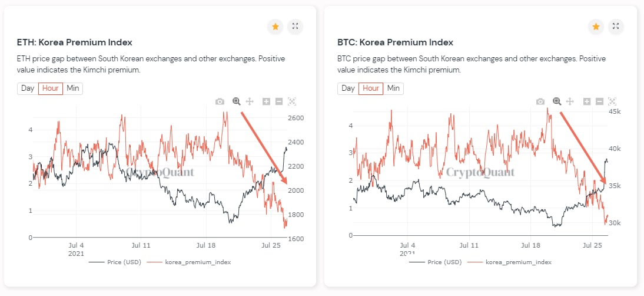Image resolution: width=644 pixels, height=296 pixels.
Task: Expand ETH chart to fullscreen
Action: click(x=296, y=27)
